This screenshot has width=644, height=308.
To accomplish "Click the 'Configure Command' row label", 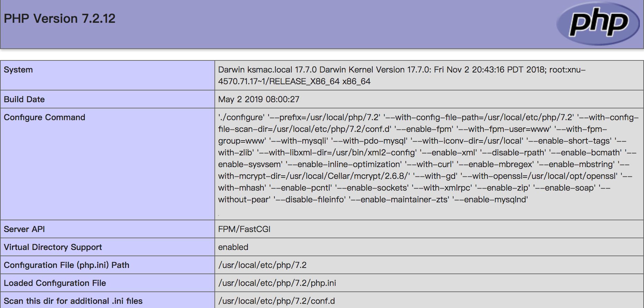I will (x=44, y=117).
